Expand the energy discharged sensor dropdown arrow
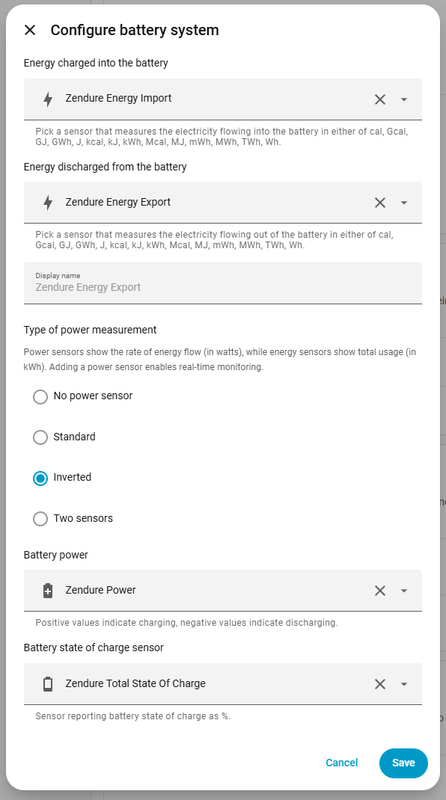Viewport: 446px width, 800px height. click(x=404, y=203)
